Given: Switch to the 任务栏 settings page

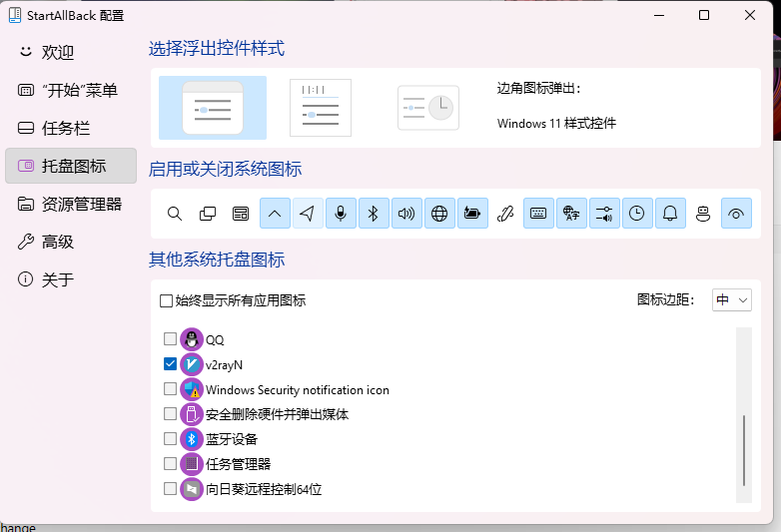Looking at the screenshot, I should click(x=71, y=128).
